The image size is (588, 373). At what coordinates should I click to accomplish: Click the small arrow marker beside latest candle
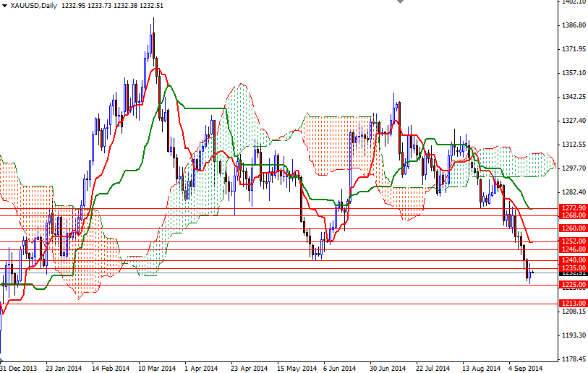[534, 273]
